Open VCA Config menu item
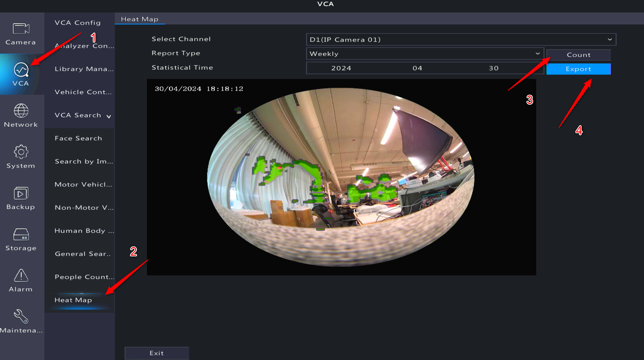 [x=78, y=23]
